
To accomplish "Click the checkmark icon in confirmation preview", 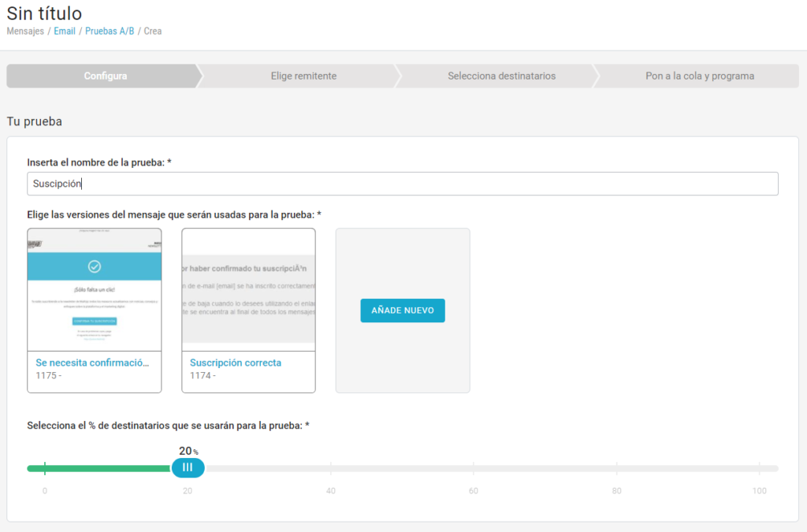I will [95, 266].
